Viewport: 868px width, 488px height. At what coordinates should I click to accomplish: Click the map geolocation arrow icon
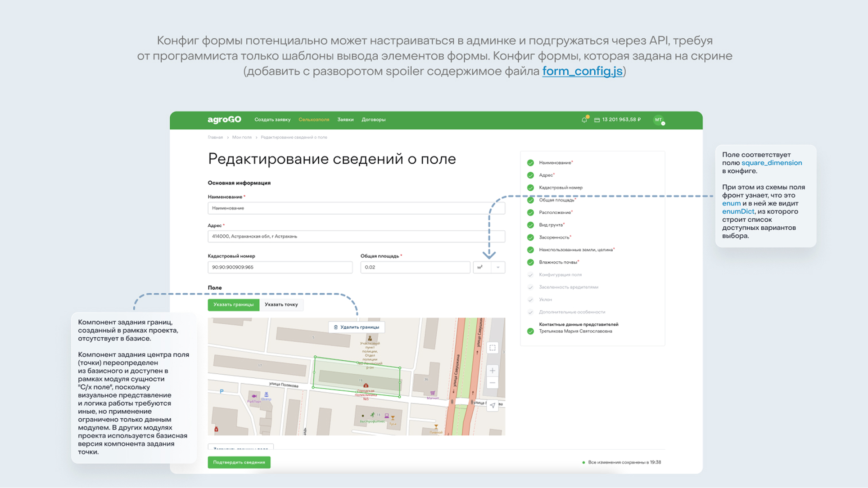tap(493, 405)
